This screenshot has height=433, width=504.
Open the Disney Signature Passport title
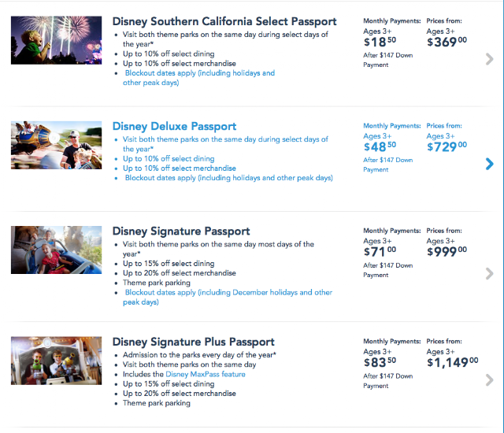[x=181, y=231]
